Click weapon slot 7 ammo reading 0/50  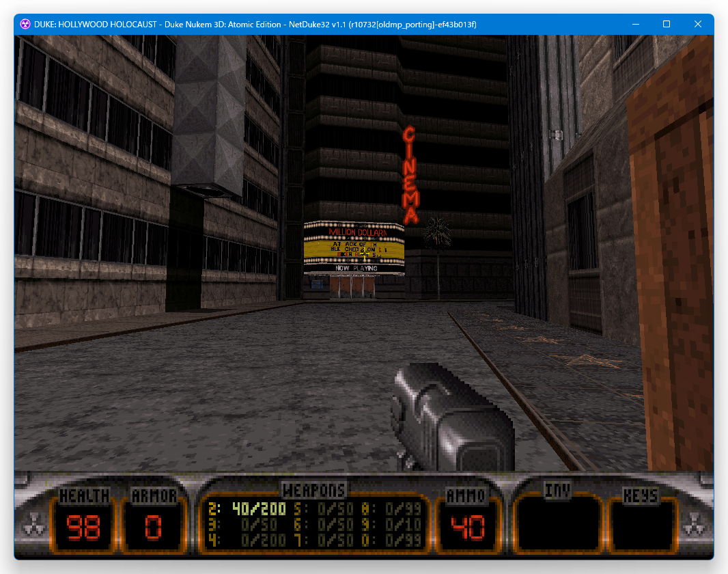click(x=336, y=540)
